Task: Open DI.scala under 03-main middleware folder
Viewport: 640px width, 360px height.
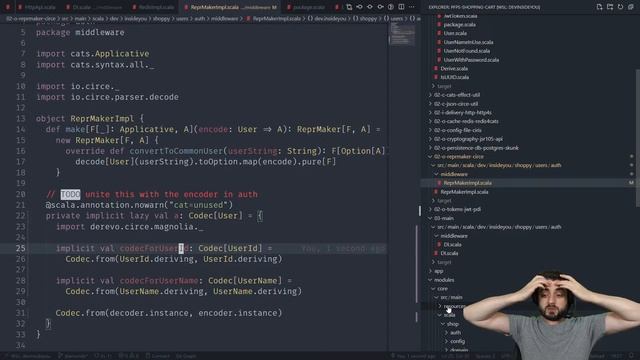Action: (450, 244)
